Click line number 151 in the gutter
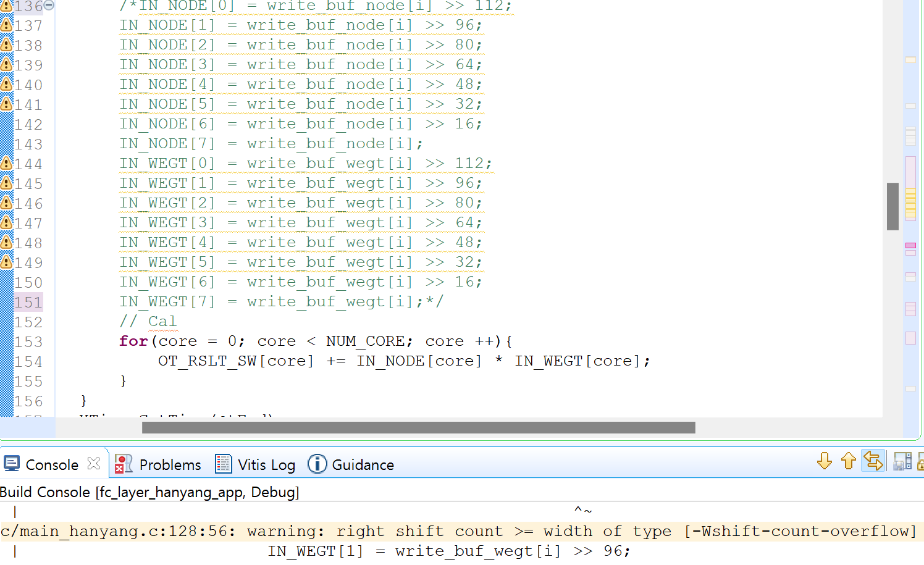Screen dimensions: 924x565 tap(28, 302)
